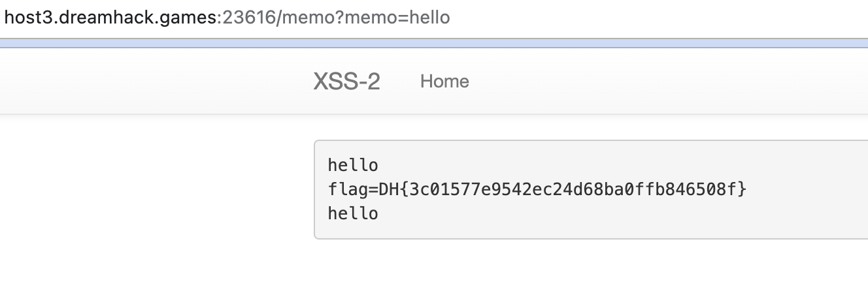
Task: Click the XSS-2 brand link
Action: [x=346, y=82]
